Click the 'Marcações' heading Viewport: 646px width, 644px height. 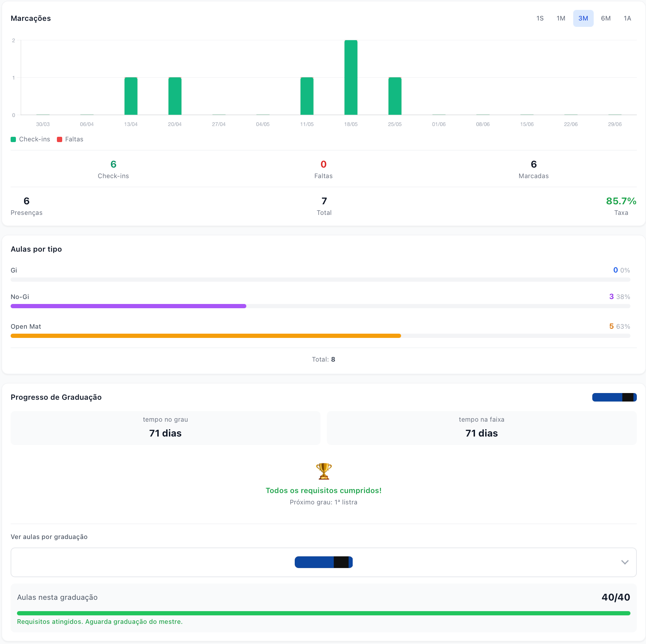point(31,18)
